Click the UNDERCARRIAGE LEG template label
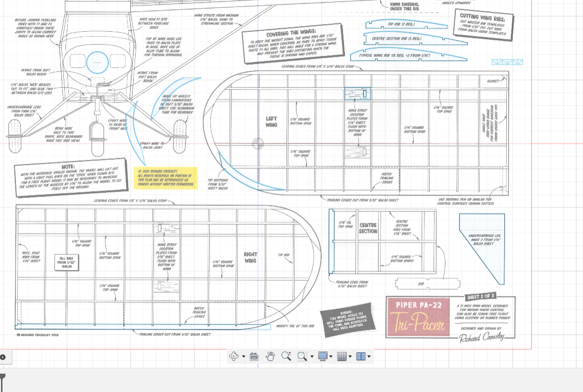This screenshot has width=583, height=392. [485, 240]
